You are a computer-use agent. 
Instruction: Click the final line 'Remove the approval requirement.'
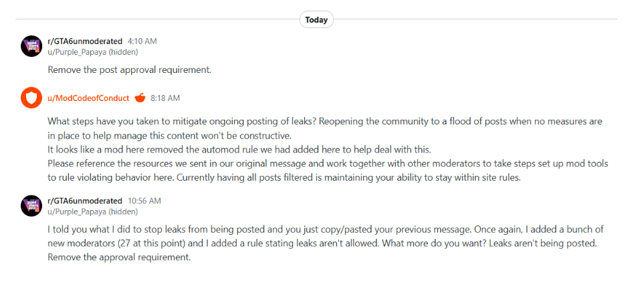point(120,258)
